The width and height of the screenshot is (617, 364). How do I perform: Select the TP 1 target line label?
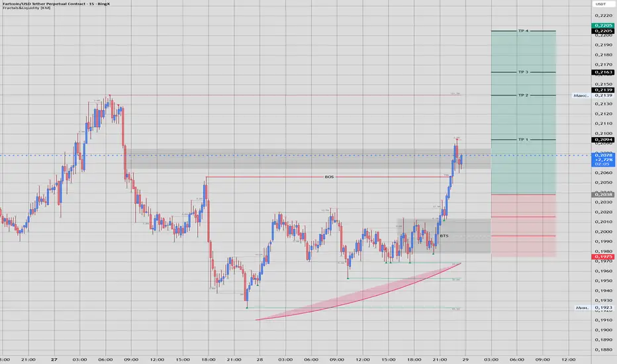(x=524, y=140)
